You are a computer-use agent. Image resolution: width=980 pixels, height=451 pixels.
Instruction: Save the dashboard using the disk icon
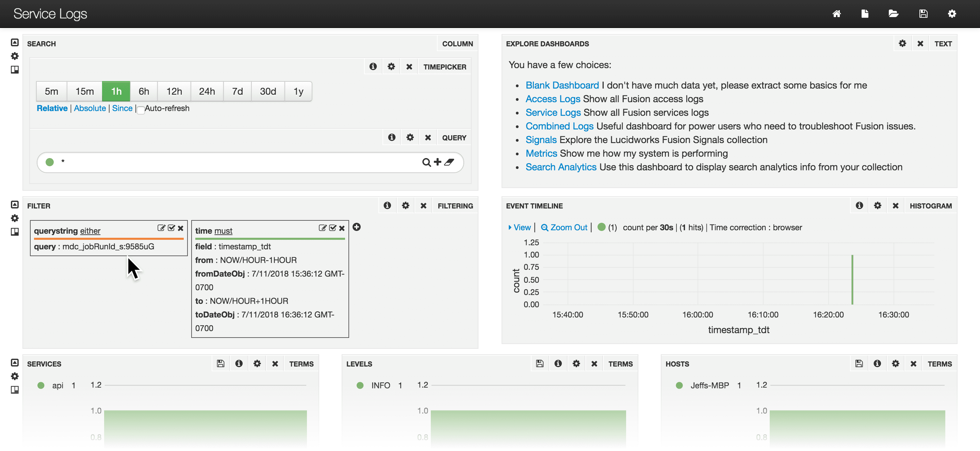(x=923, y=14)
